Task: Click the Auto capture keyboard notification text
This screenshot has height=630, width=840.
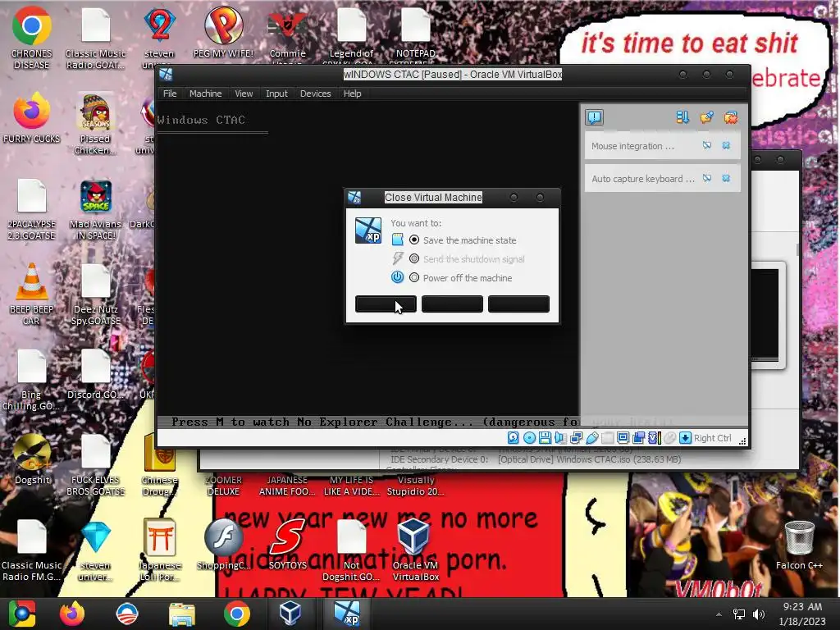Action: [643, 179]
